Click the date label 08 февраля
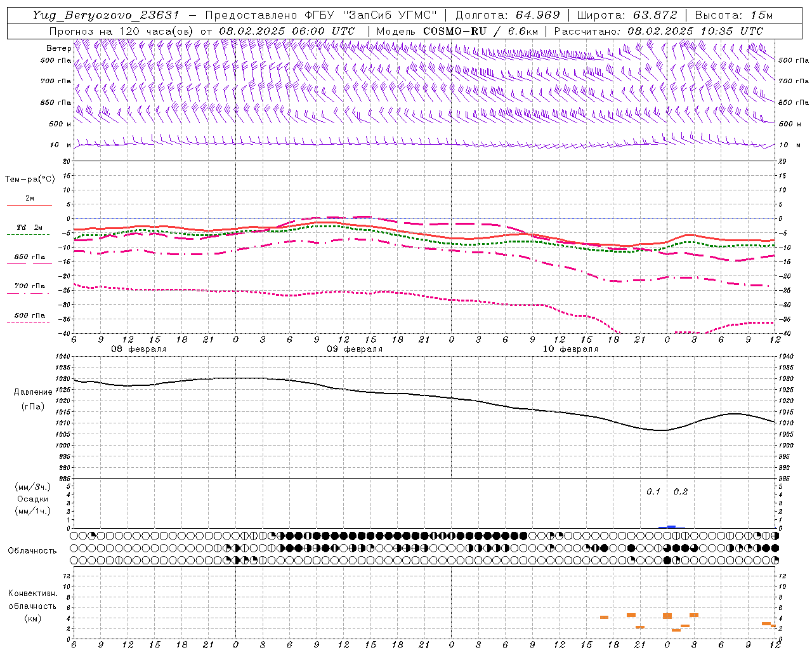The height and width of the screenshot is (650, 812). (139, 349)
